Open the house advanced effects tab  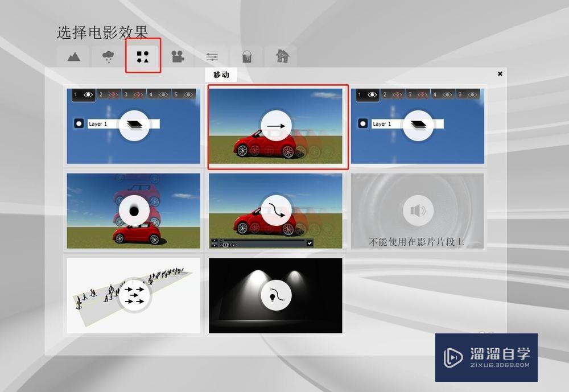tap(281, 57)
